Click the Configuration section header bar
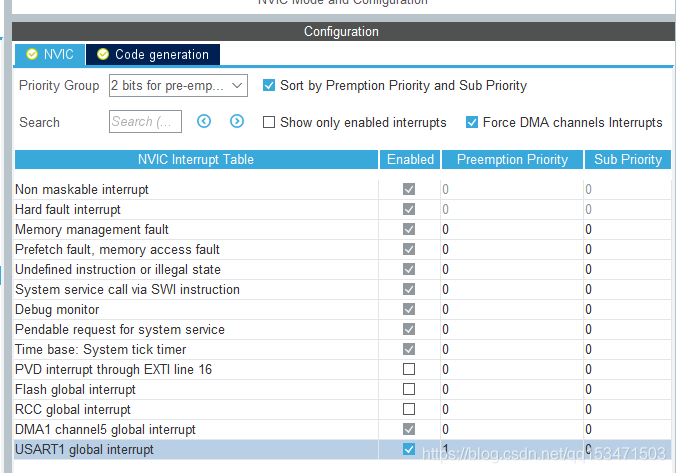 coord(343,31)
